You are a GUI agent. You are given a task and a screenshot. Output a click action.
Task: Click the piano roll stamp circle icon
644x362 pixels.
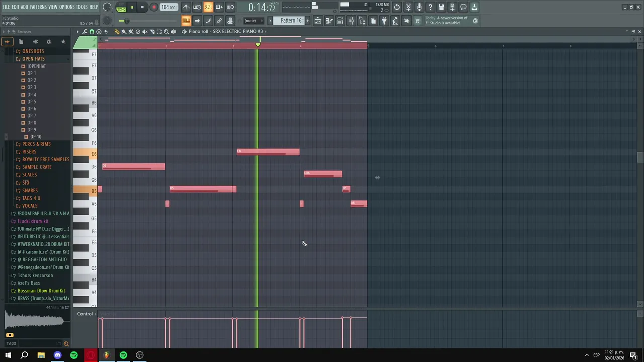click(x=99, y=32)
